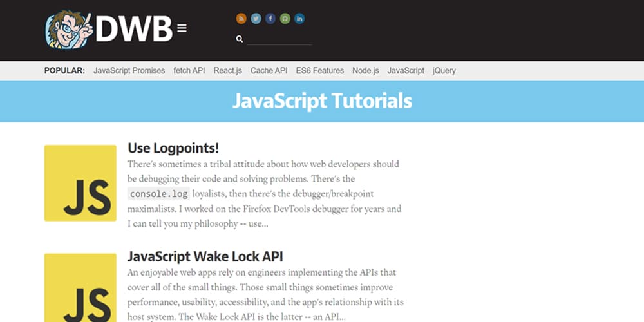Image resolution: width=644 pixels, height=322 pixels.
Task: Open Node.js popular link
Action: point(366,71)
